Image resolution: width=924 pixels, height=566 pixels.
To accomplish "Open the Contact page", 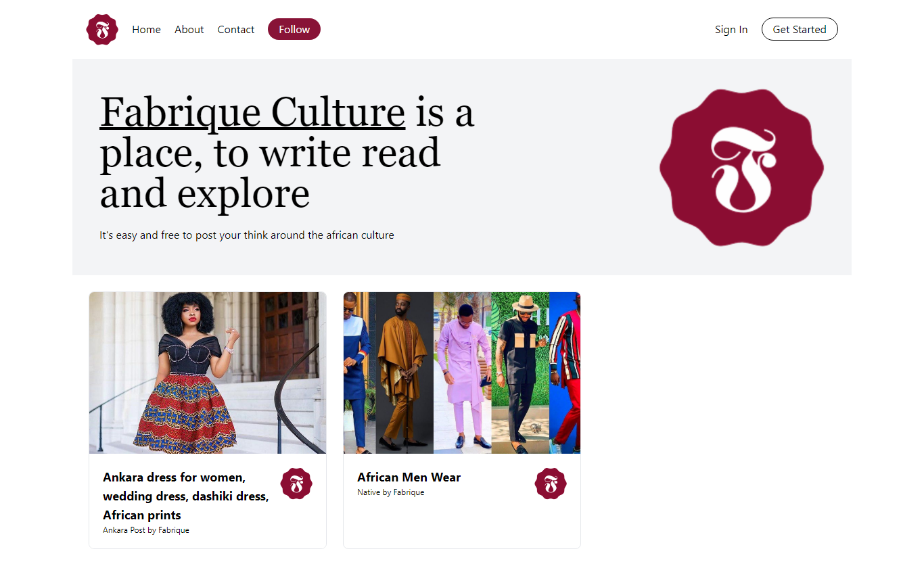I will 236,30.
